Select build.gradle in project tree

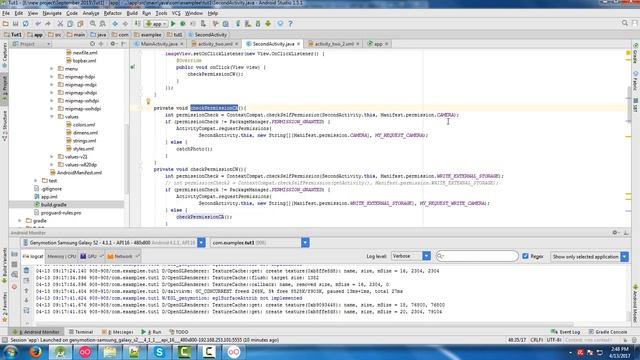[53, 205]
